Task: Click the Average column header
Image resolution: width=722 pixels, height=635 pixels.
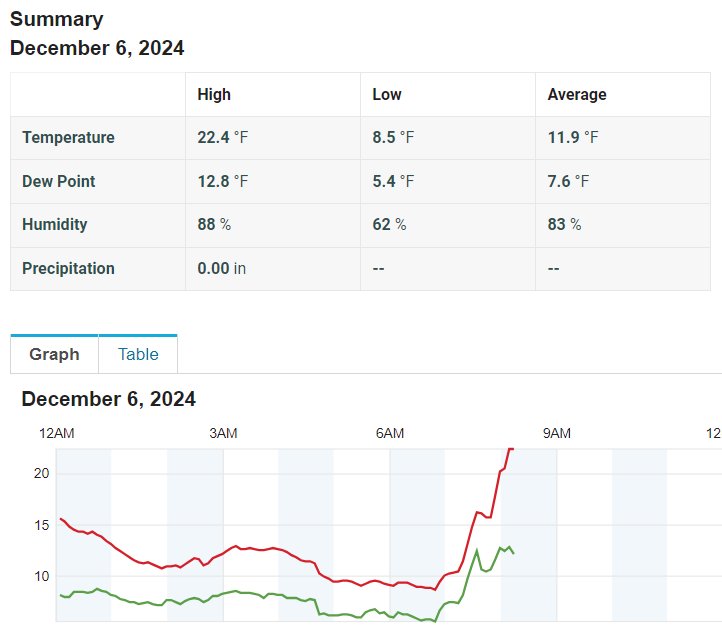Action: pyautogui.click(x=577, y=94)
